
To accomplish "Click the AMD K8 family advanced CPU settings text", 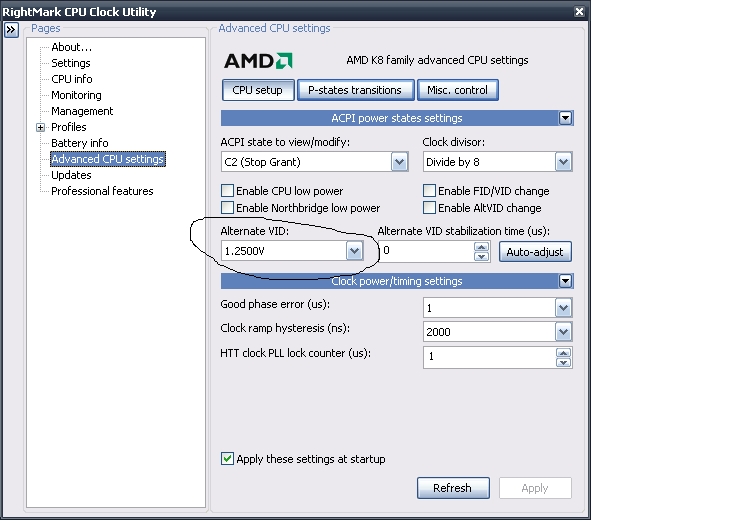I will pos(437,60).
